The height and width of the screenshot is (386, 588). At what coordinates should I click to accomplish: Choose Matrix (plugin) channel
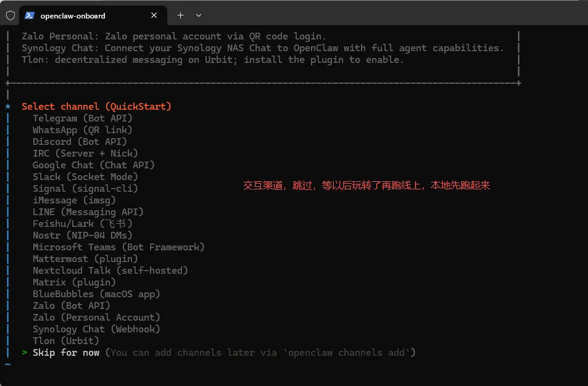pyautogui.click(x=74, y=282)
